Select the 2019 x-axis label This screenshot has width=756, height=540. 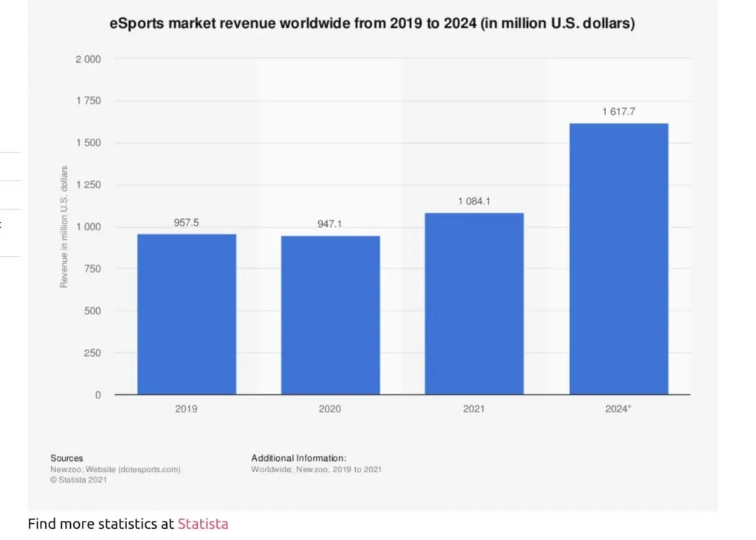[187, 409]
